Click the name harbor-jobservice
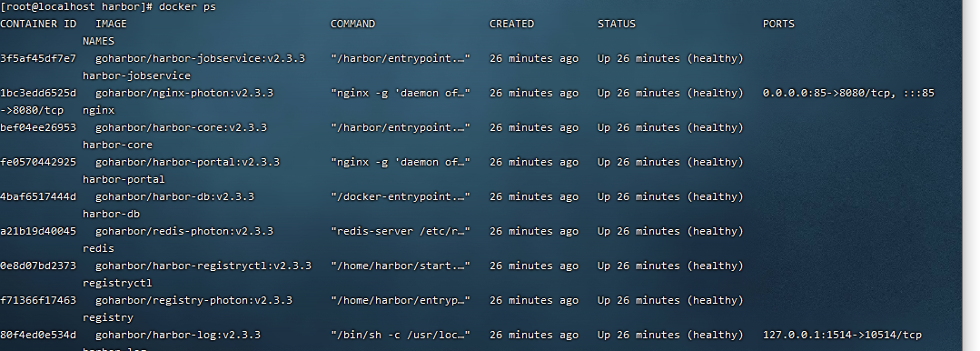This screenshot has height=351, width=980. pyautogui.click(x=137, y=75)
